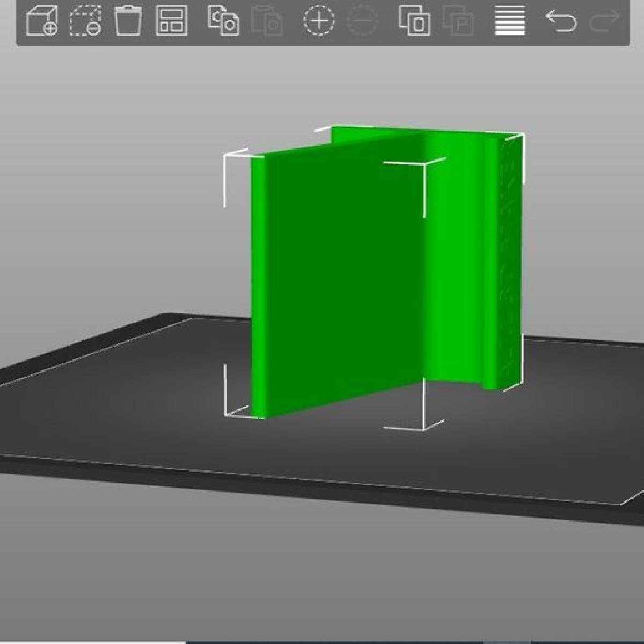This screenshot has height=644, width=644.
Task: Open variable layer height editing
Action: (509, 21)
